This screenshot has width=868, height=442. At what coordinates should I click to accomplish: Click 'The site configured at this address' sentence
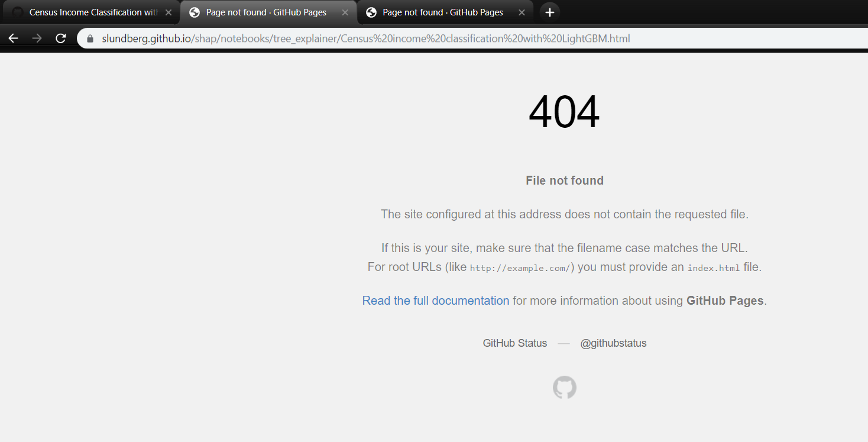565,214
